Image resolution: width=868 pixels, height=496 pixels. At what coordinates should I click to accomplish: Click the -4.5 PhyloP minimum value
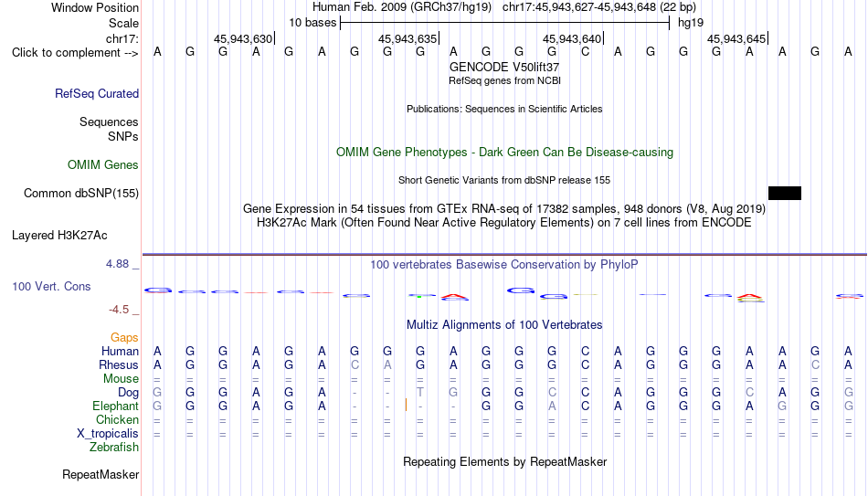[x=119, y=310]
